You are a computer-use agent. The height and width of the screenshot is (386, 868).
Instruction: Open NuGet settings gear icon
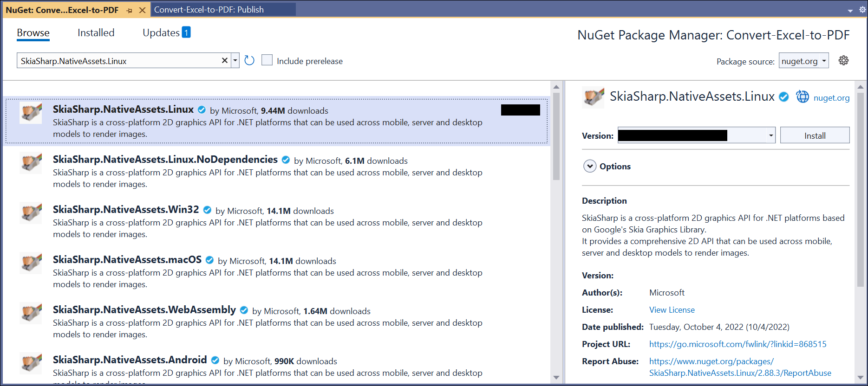843,60
